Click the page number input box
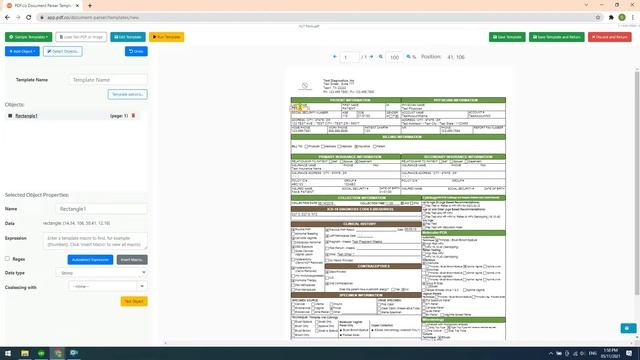Image resolution: width=640 pixels, height=360 pixels. [350, 57]
